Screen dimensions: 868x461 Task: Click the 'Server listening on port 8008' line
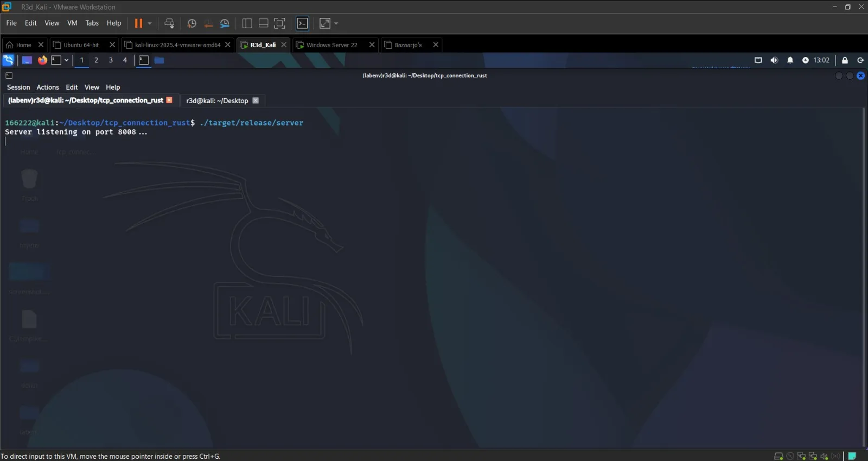[x=76, y=132]
